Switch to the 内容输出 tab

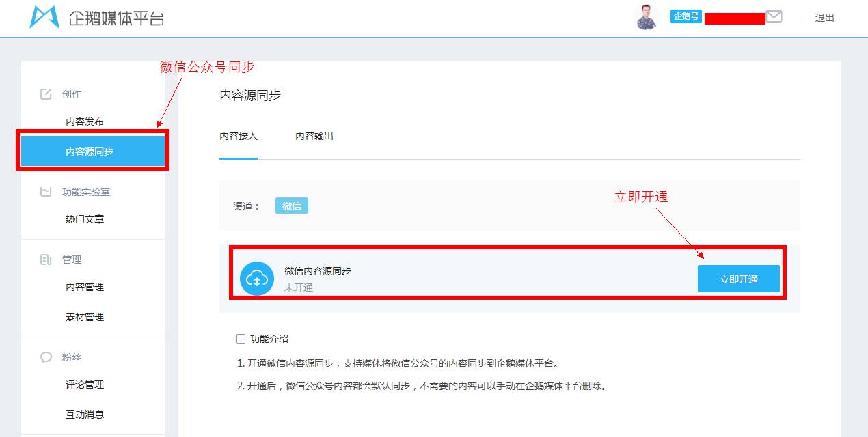(x=314, y=136)
